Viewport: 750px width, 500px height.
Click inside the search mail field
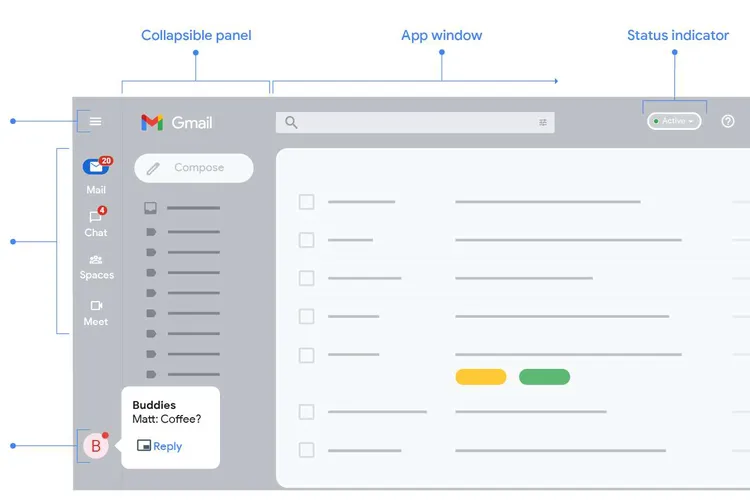(415, 122)
